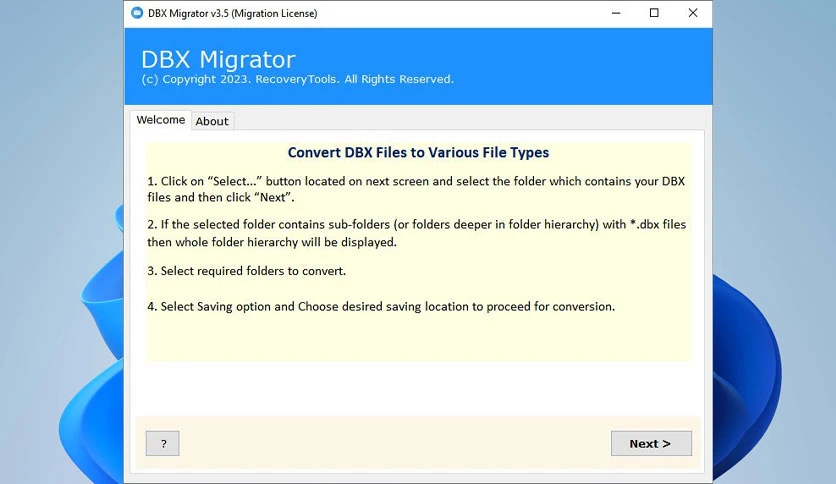Click the 'DBX Migrator' banner title
The width and height of the screenshot is (836, 484).
click(218, 59)
